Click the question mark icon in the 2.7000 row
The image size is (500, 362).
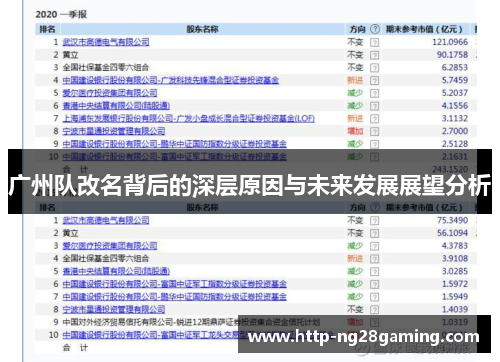375,131
